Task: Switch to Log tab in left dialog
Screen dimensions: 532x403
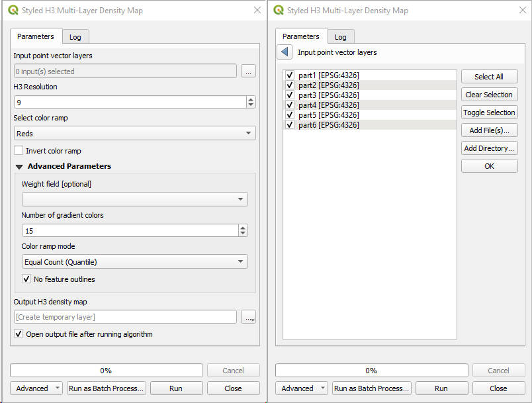Action: pyautogui.click(x=75, y=37)
